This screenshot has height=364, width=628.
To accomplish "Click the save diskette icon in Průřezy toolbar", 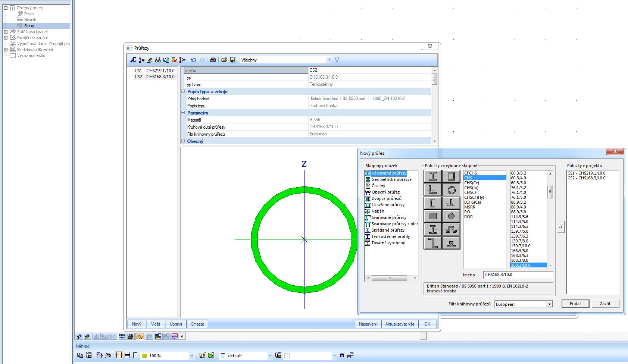I will point(232,60).
